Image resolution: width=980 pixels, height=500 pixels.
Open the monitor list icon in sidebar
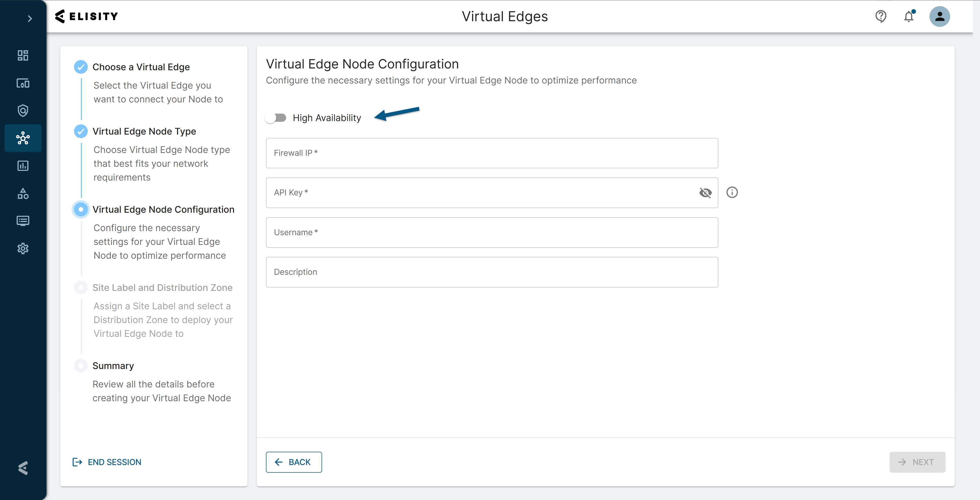[23, 221]
